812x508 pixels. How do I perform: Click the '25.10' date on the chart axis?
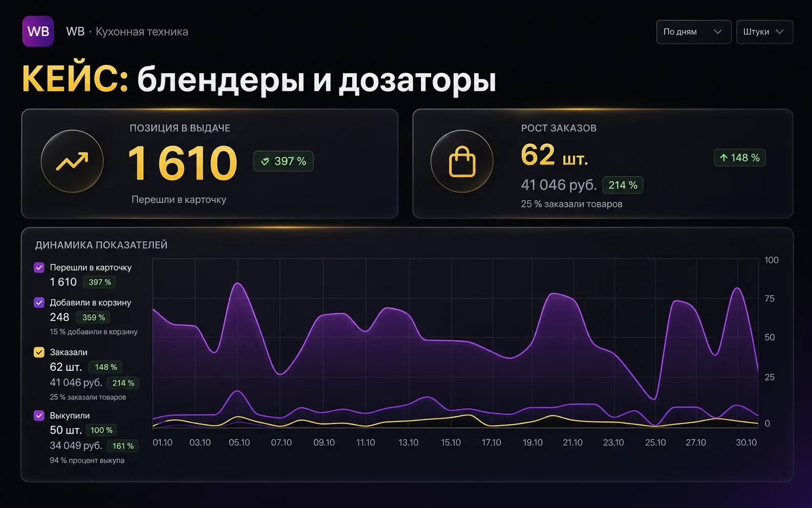655,442
